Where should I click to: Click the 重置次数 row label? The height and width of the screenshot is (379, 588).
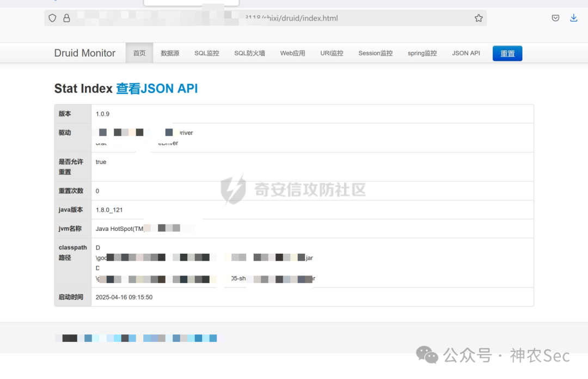click(x=71, y=191)
